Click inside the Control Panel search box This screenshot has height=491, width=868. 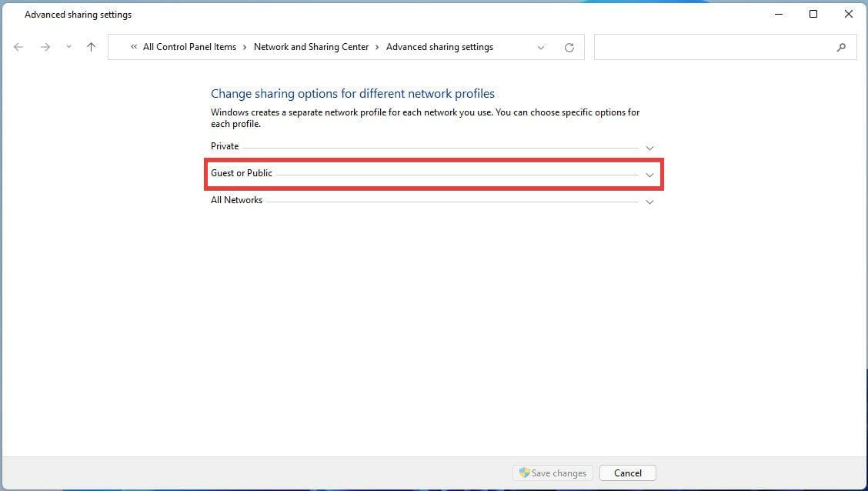point(716,47)
